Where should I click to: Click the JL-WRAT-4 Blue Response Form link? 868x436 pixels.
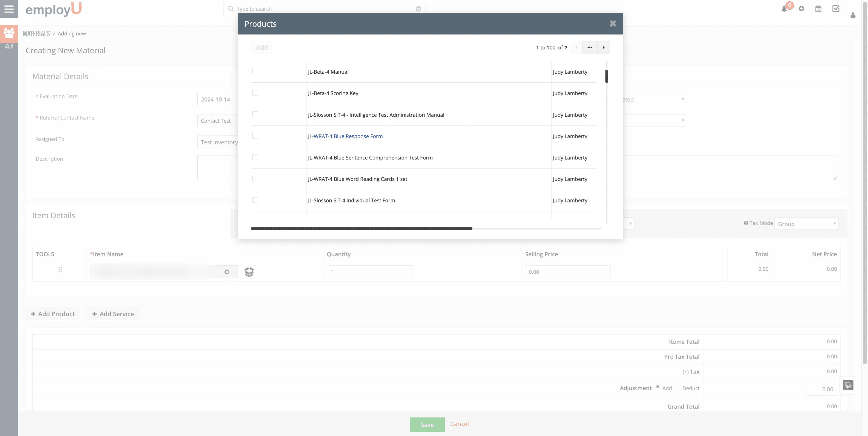[x=345, y=136]
